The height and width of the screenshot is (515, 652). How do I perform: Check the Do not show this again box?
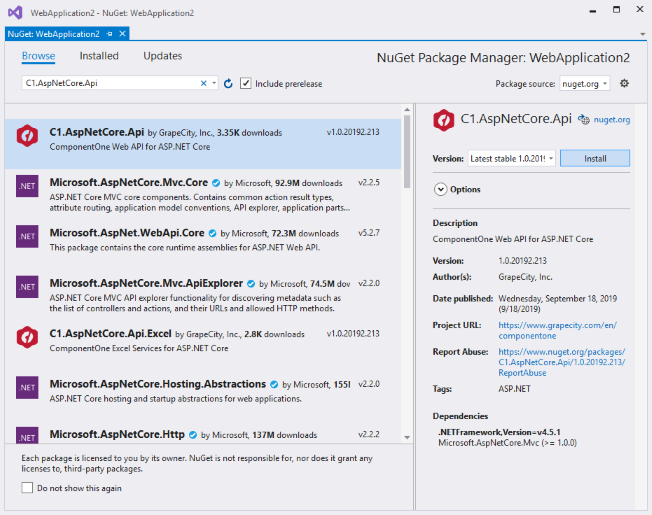click(x=27, y=488)
